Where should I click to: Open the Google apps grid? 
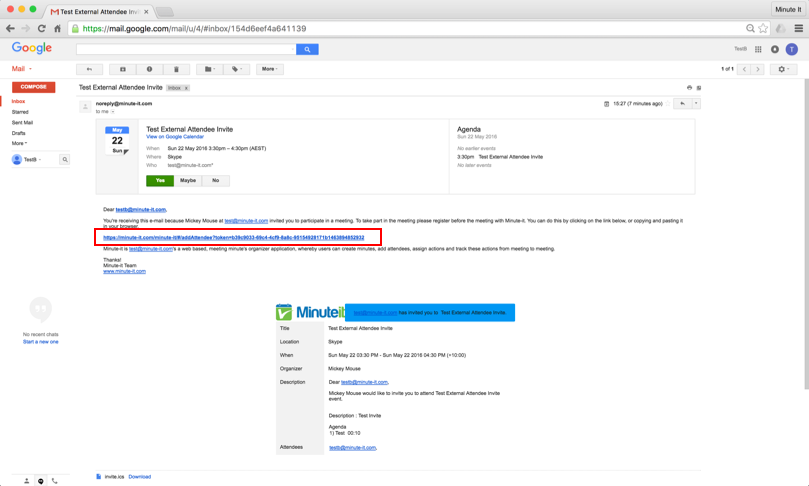(758, 49)
